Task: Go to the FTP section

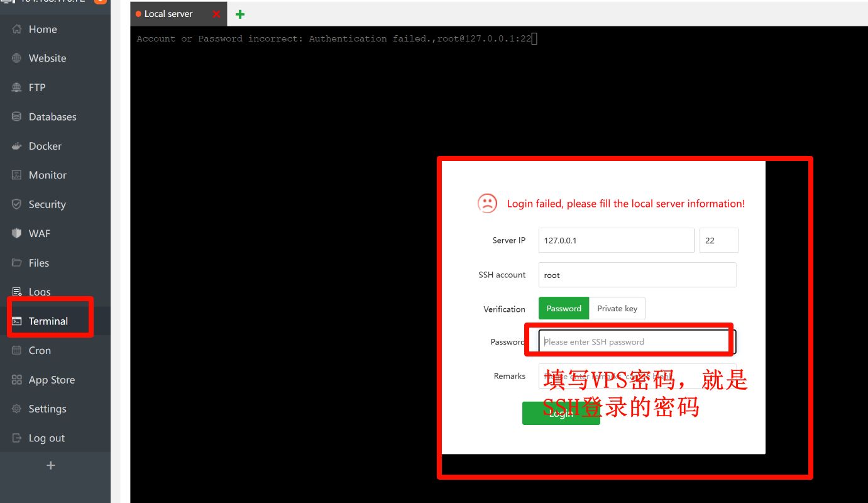Action: click(55, 87)
